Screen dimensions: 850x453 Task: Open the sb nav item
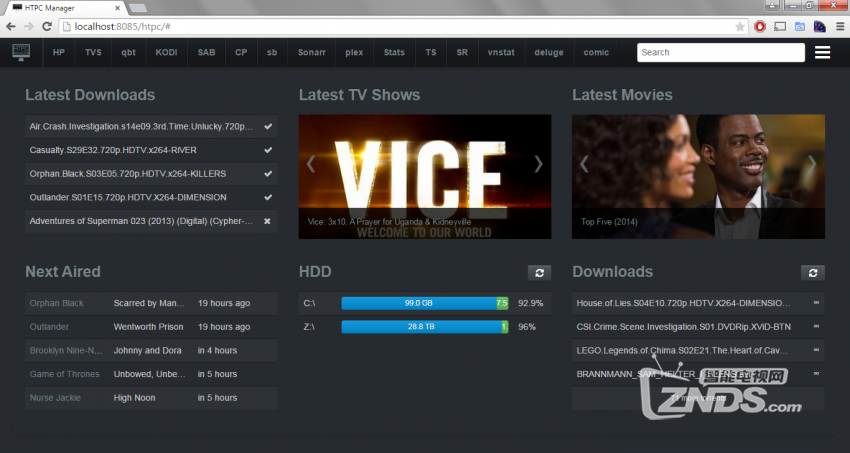pos(272,53)
